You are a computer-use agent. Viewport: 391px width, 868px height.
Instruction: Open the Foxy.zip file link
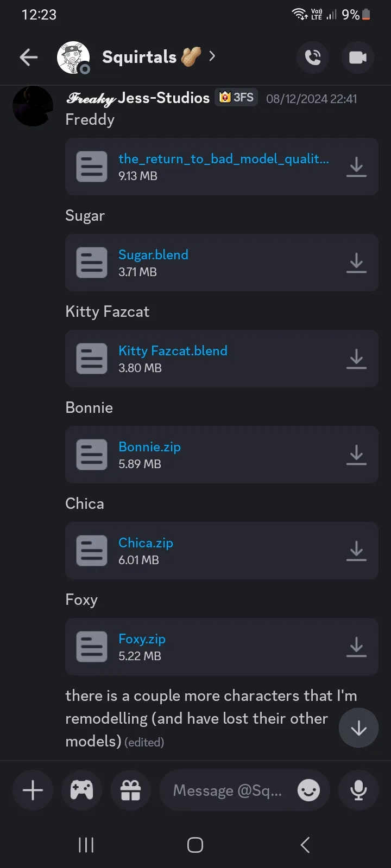[142, 639]
